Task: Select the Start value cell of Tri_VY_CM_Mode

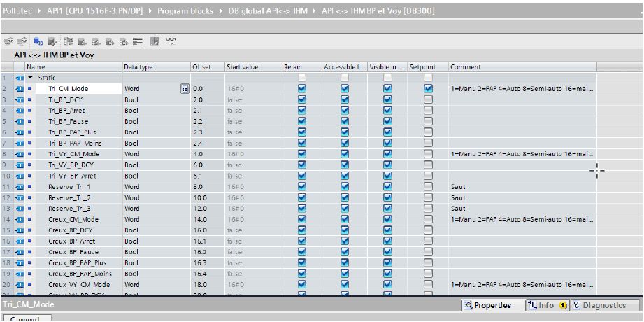Action: (x=250, y=154)
